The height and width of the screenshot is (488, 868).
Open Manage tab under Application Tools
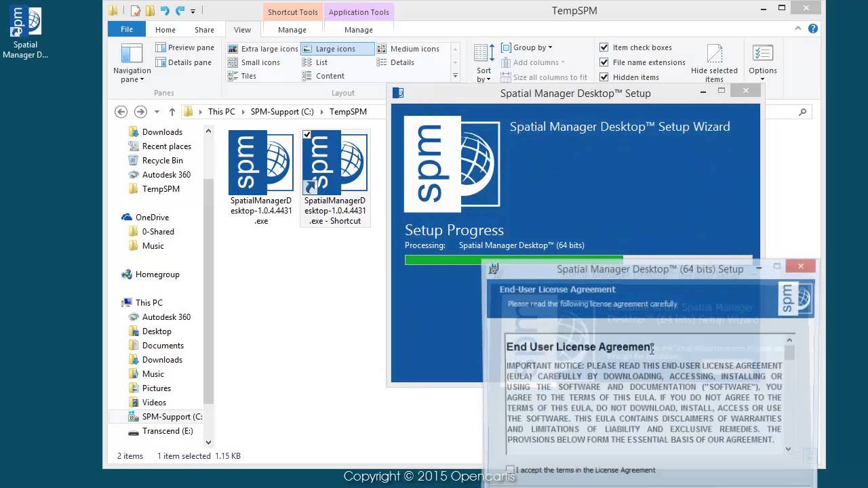coord(359,30)
